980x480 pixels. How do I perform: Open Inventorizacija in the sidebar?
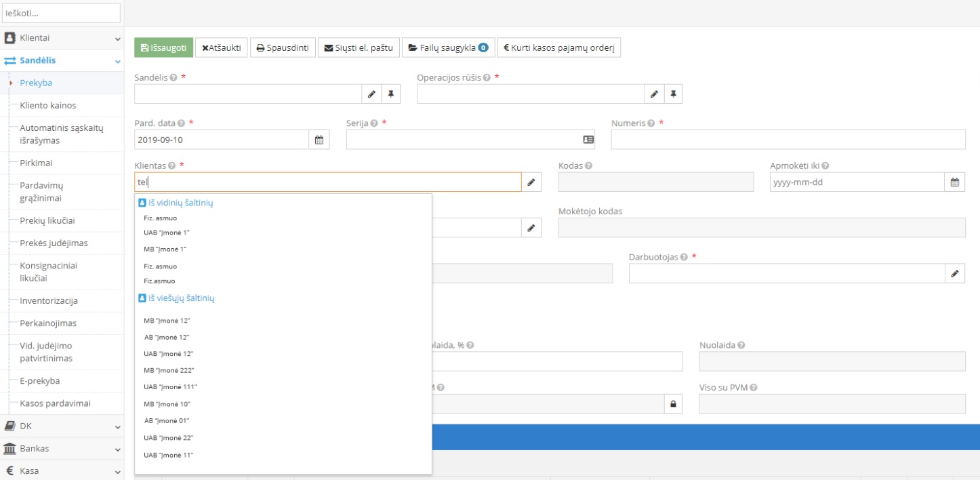(49, 301)
